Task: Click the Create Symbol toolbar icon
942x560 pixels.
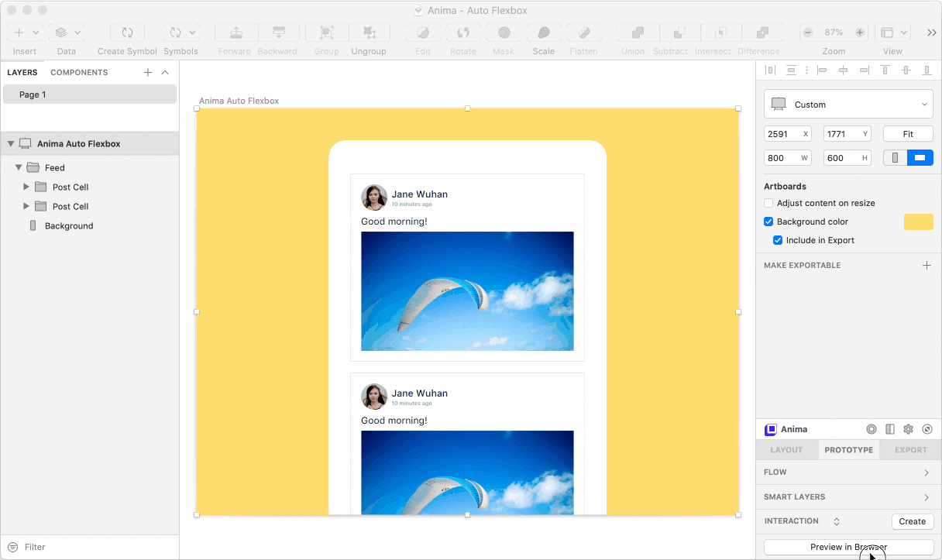Action: coord(127,33)
